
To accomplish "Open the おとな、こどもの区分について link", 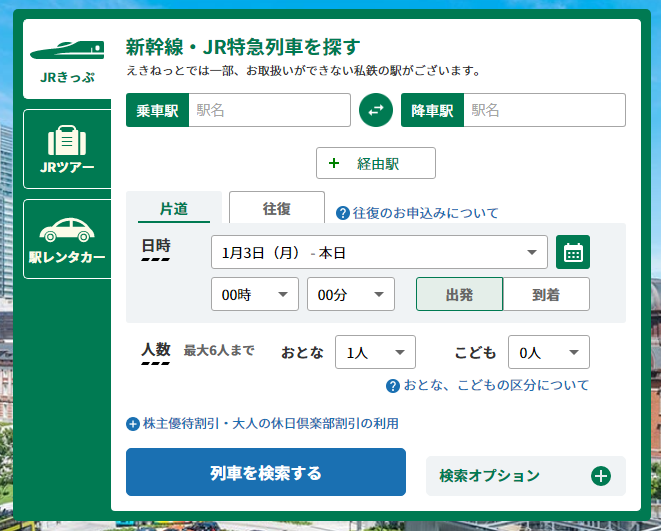I will [x=496, y=385].
